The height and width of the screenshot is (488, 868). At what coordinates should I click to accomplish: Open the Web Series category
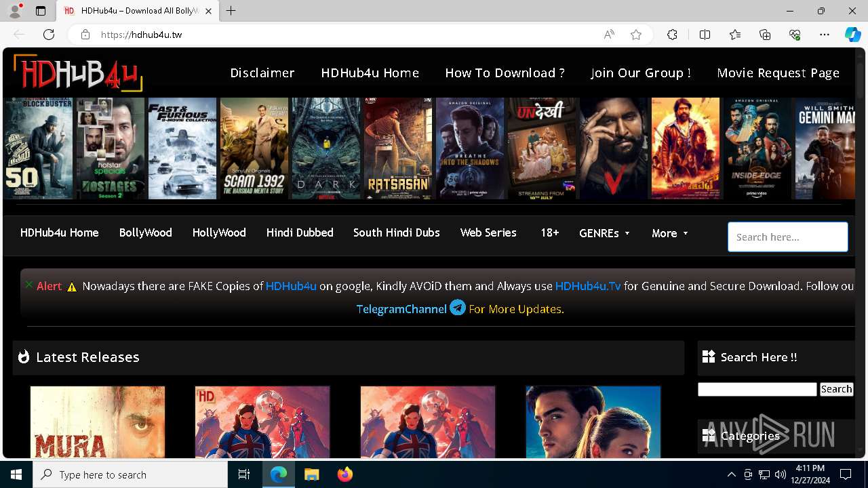pyautogui.click(x=488, y=232)
